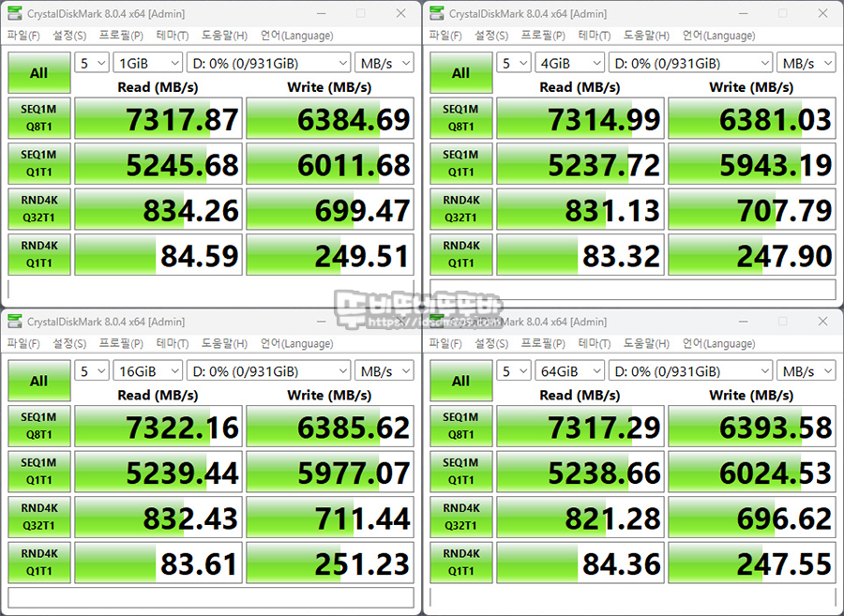The width and height of the screenshot is (844, 616).
Task: Open the drive selector in the 1GiB window
Action: tap(268, 63)
